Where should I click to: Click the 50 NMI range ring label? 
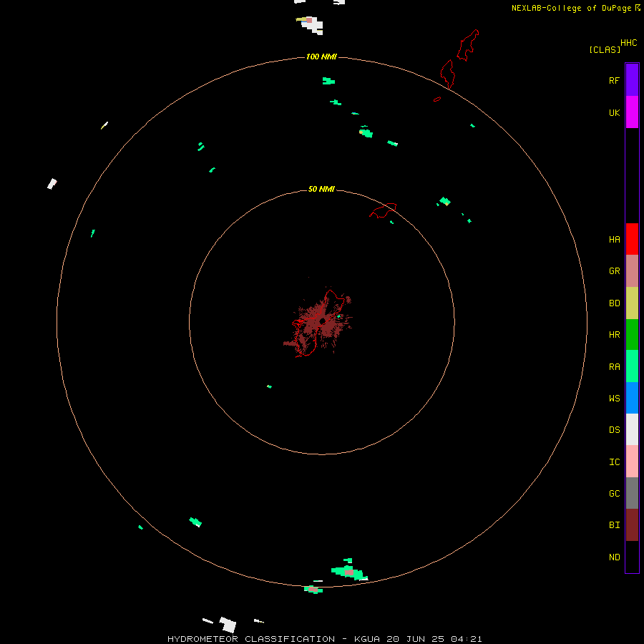[321, 189]
